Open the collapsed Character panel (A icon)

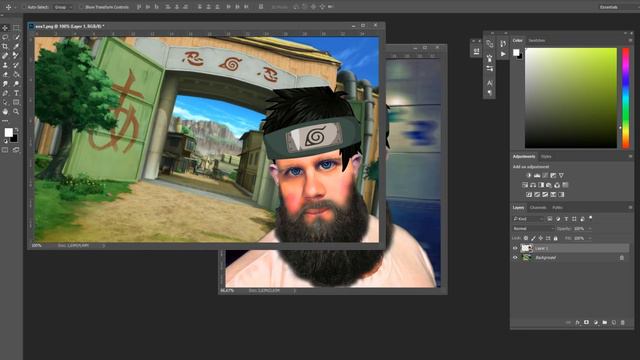pos(489,83)
